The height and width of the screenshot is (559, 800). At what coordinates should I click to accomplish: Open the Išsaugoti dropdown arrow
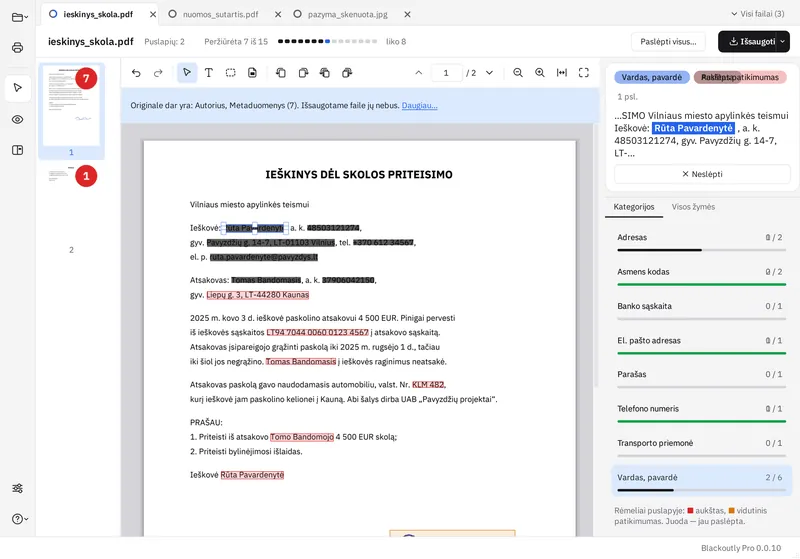783,41
